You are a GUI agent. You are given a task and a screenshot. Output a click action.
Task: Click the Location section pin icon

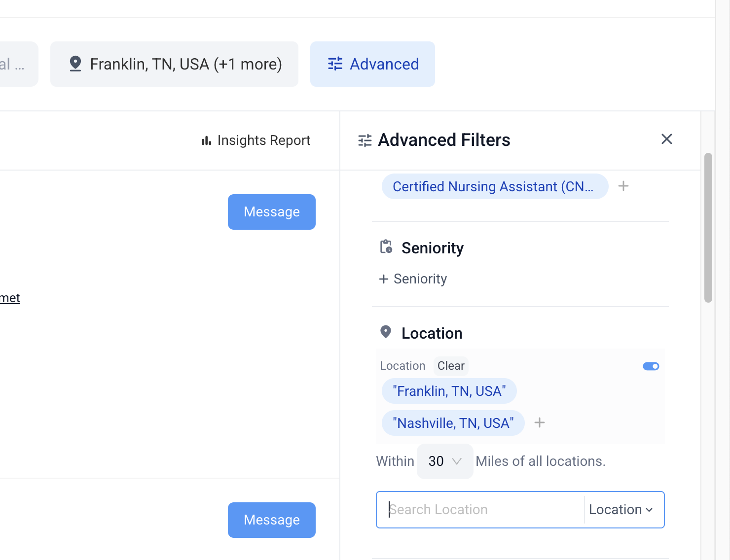coord(386,332)
